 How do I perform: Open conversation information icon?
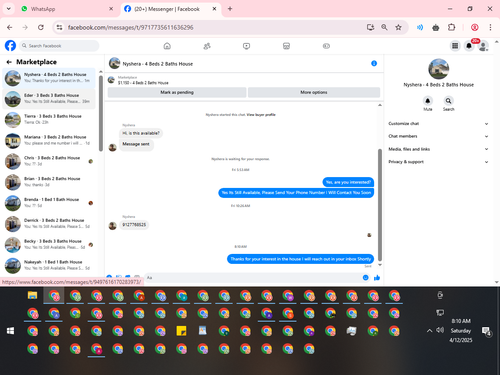(x=374, y=63)
